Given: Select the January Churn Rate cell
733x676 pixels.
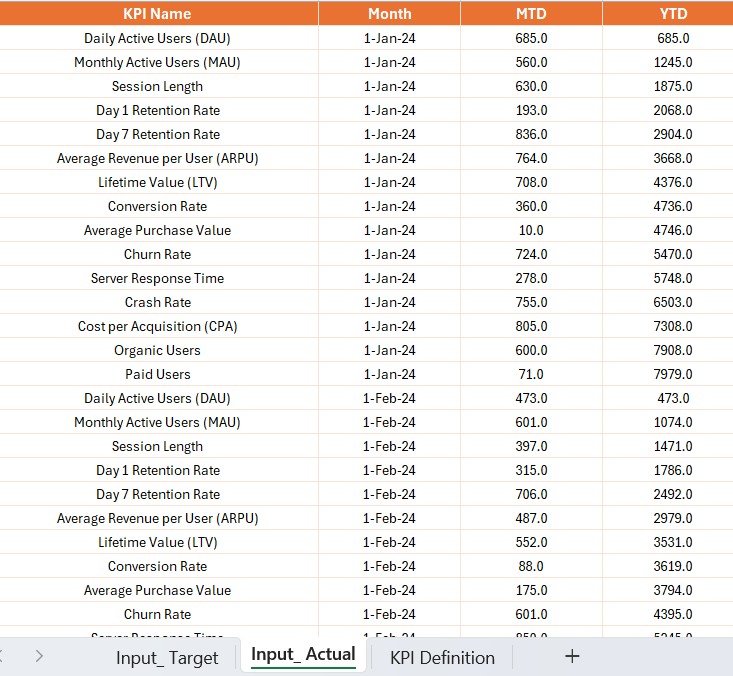Looking at the screenshot, I should [x=157, y=254].
